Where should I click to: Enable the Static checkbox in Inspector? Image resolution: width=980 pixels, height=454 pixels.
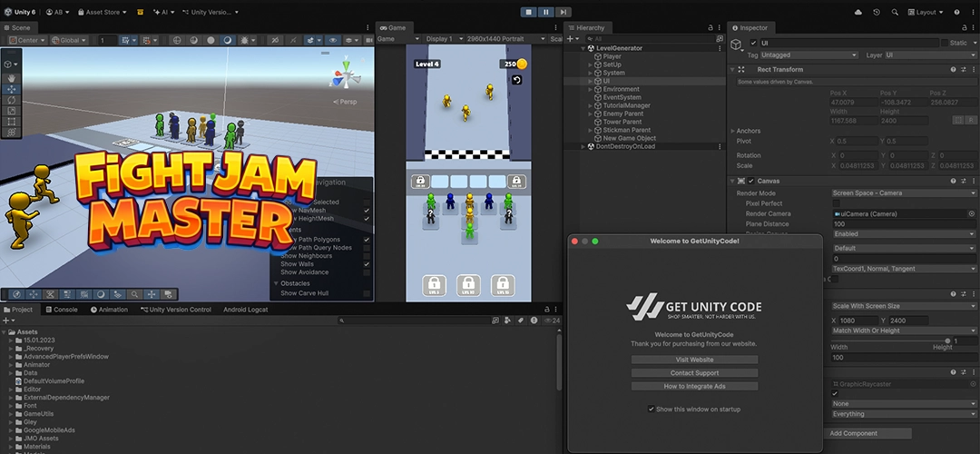click(x=944, y=43)
